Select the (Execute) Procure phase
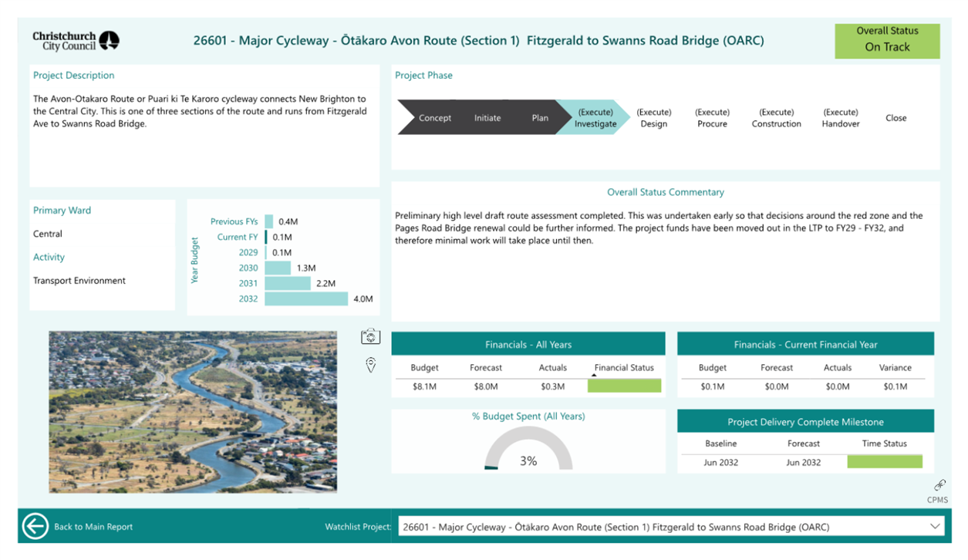Viewport: 968px width, 560px height. click(x=713, y=118)
